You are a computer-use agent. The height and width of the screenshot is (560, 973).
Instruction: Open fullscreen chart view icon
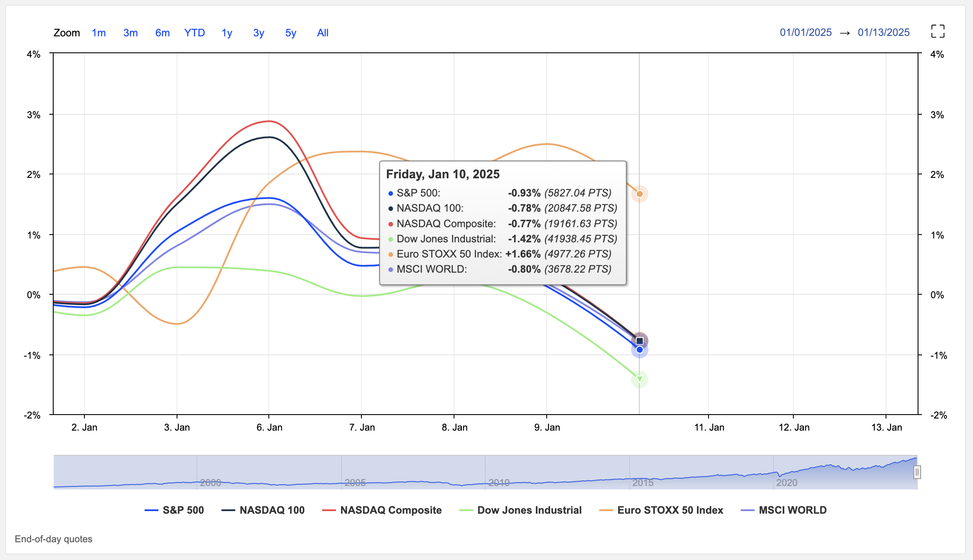[938, 31]
